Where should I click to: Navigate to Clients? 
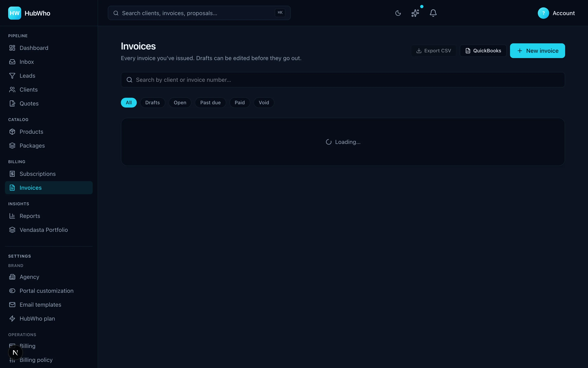(49, 90)
